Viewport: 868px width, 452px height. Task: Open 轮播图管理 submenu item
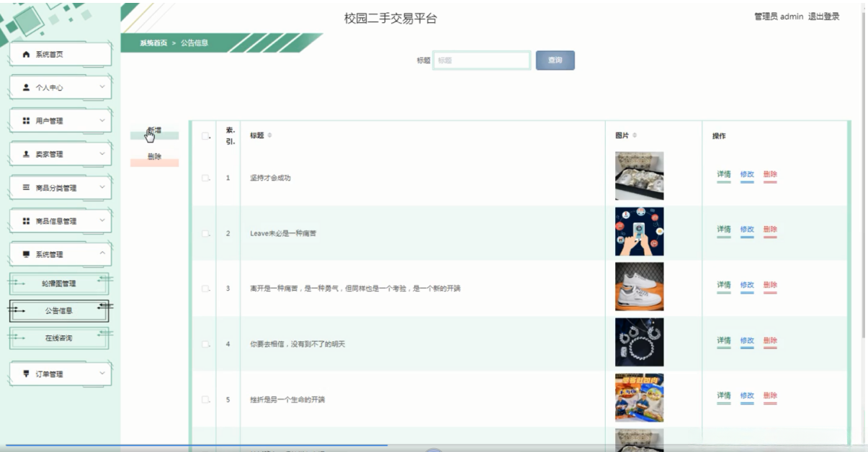coord(59,284)
